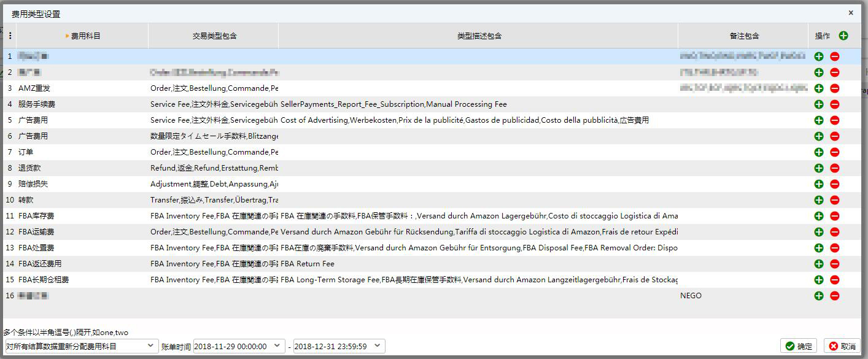
Task: Delete row with NEGO remark using minus icon
Action: (x=834, y=295)
